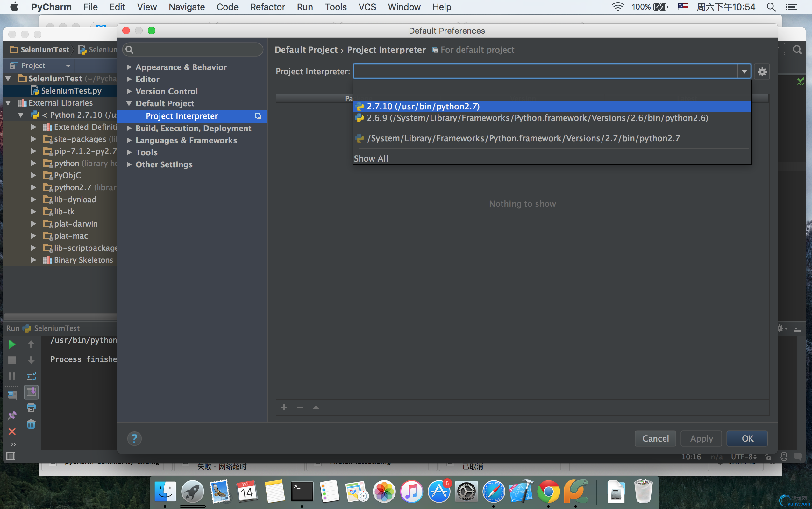Viewport: 812px width, 509px height.
Task: Open the Refactor menu
Action: 267,7
